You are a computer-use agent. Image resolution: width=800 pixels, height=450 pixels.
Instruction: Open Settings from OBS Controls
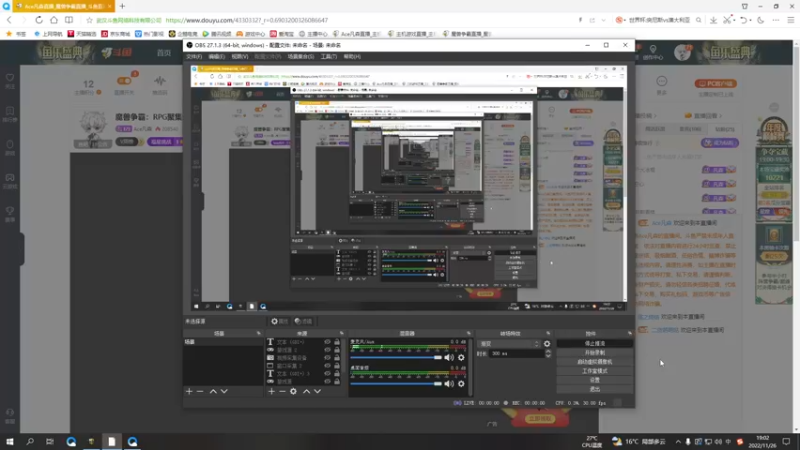(x=595, y=380)
